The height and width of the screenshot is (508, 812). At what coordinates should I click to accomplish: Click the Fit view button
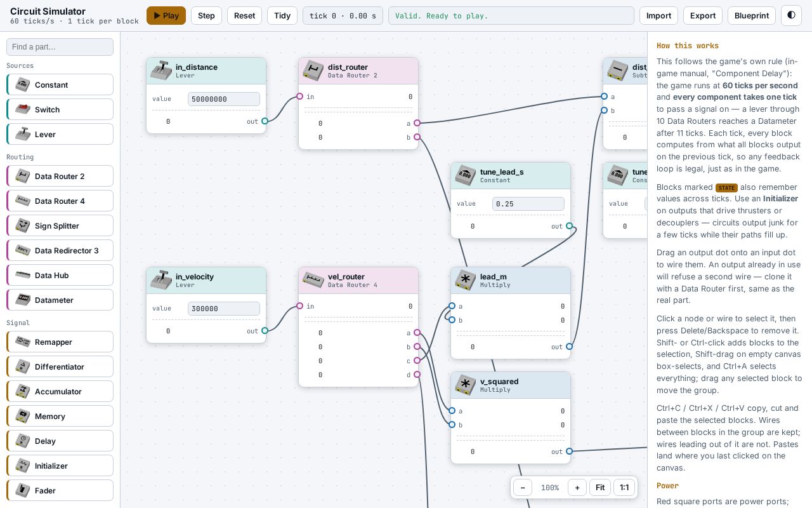600,488
